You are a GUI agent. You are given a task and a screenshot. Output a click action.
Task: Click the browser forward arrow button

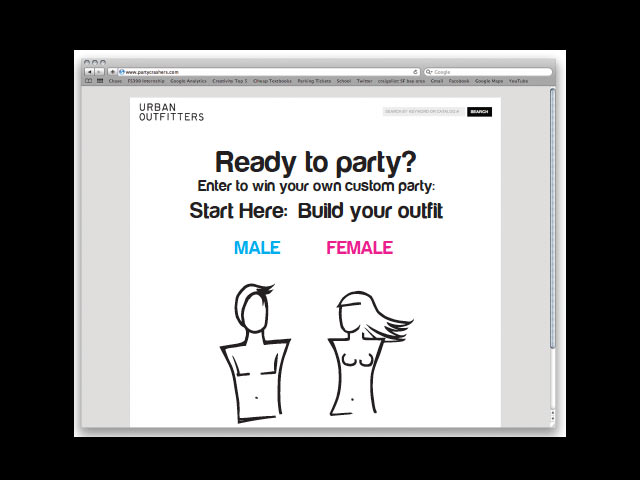point(98,72)
